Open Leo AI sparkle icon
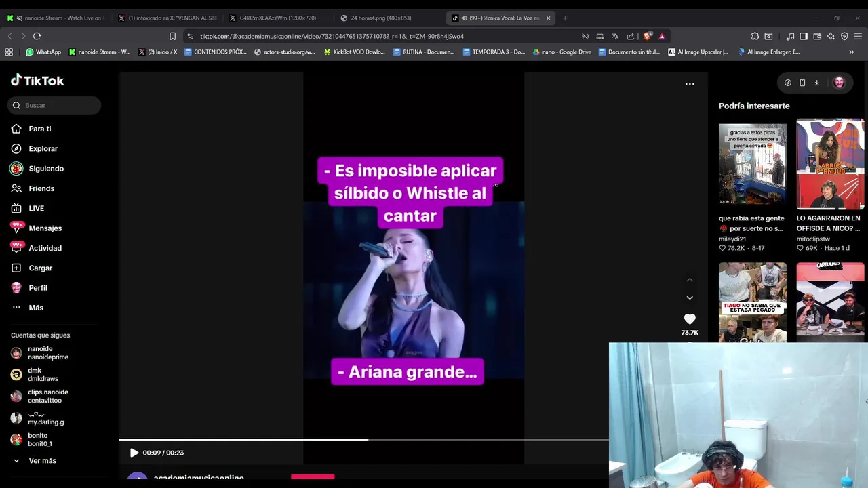Viewport: 868px width, 488px height. (x=831, y=36)
